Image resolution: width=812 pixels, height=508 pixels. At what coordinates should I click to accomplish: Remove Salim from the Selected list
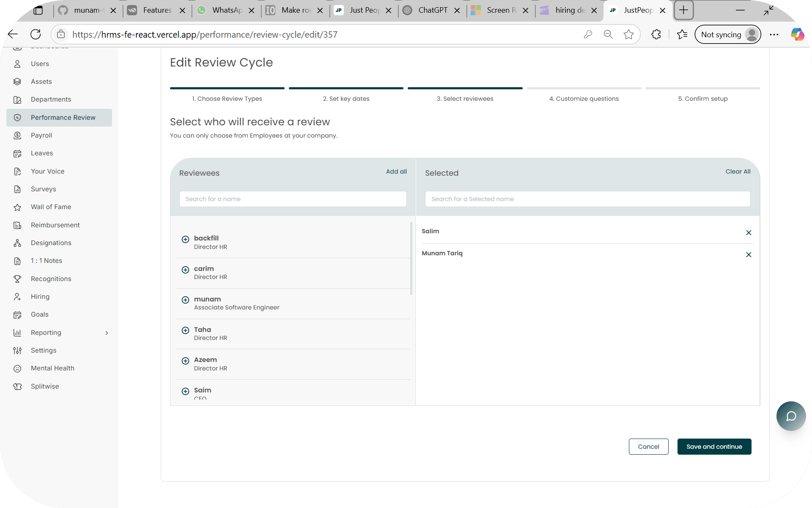point(749,233)
